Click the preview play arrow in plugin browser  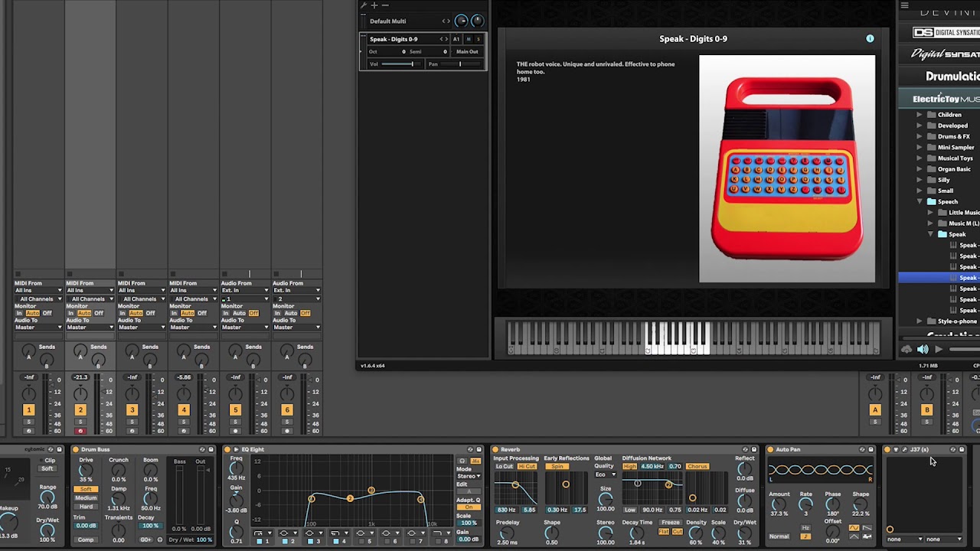(x=939, y=349)
